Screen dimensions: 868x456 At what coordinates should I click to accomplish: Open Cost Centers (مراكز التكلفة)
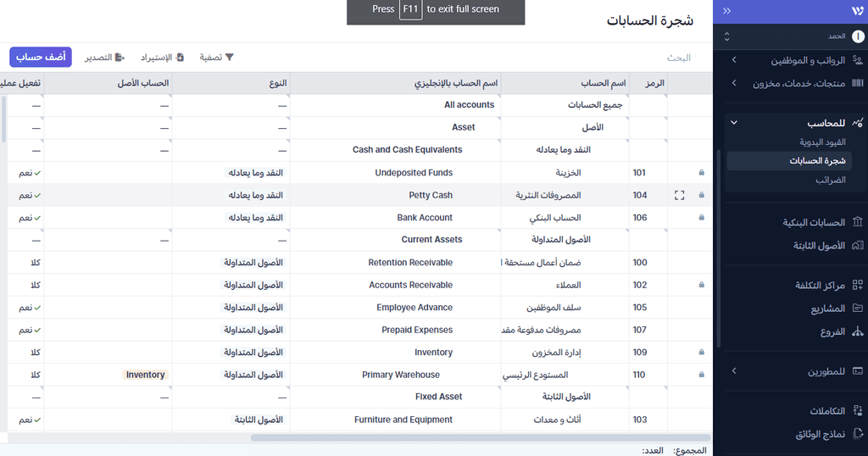(820, 285)
